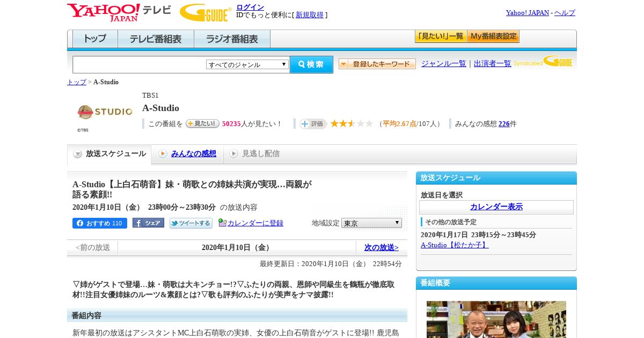
Task: Click the カレンダー表示 link
Action: pos(496,207)
